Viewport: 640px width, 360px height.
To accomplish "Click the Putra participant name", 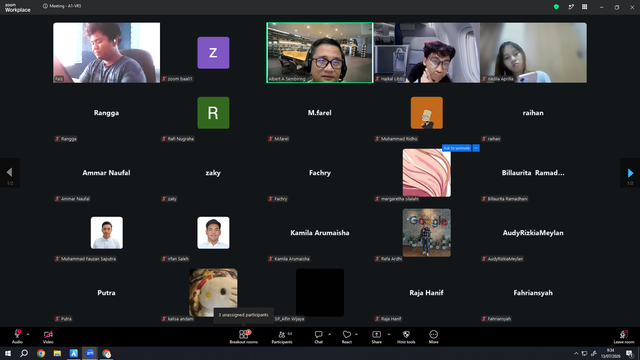I will tap(106, 293).
